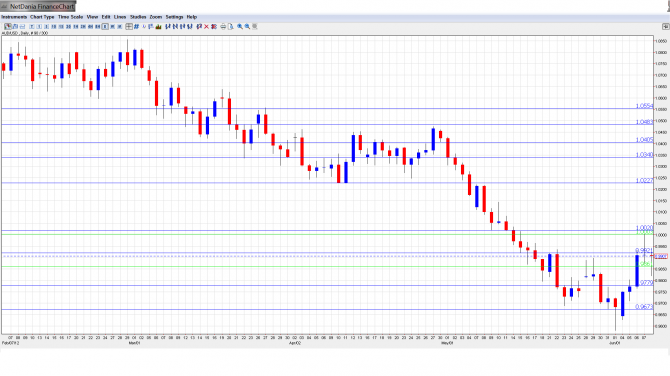This screenshot has height=376, width=670.
Task: Select the 8H time scale button
Action: coord(98,26)
